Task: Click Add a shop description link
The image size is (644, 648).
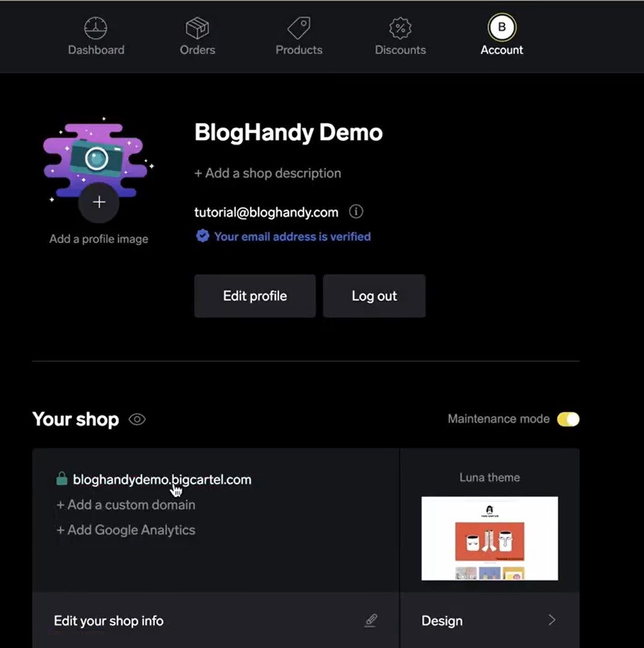Action: tap(268, 173)
